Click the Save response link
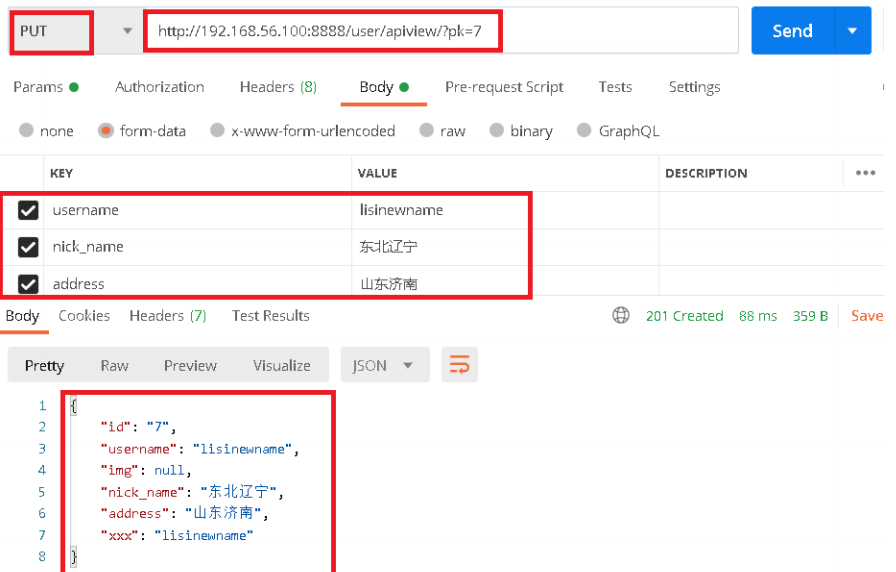 coord(866,315)
